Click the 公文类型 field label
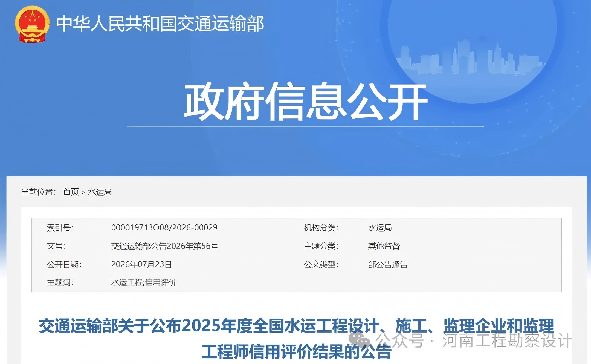The width and height of the screenshot is (591, 364). tap(321, 264)
